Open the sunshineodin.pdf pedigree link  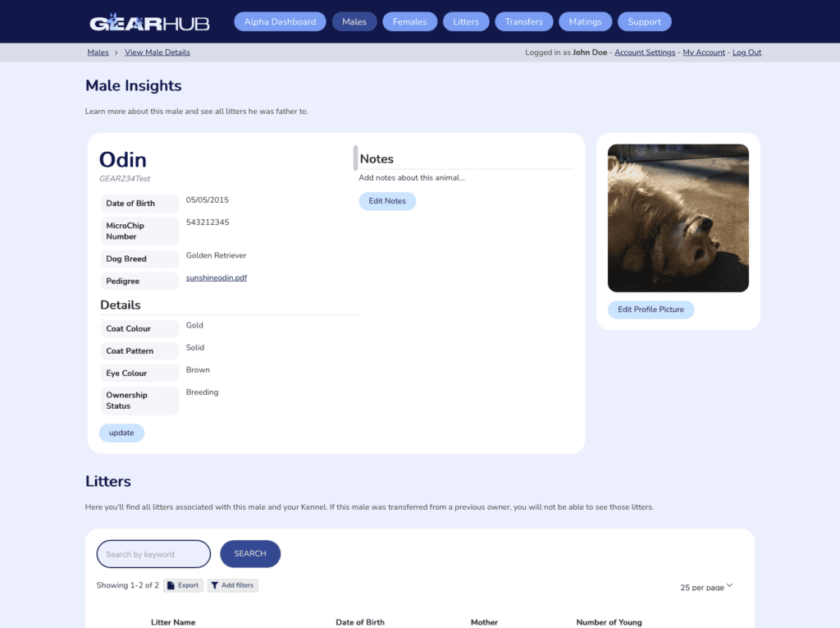point(217,277)
